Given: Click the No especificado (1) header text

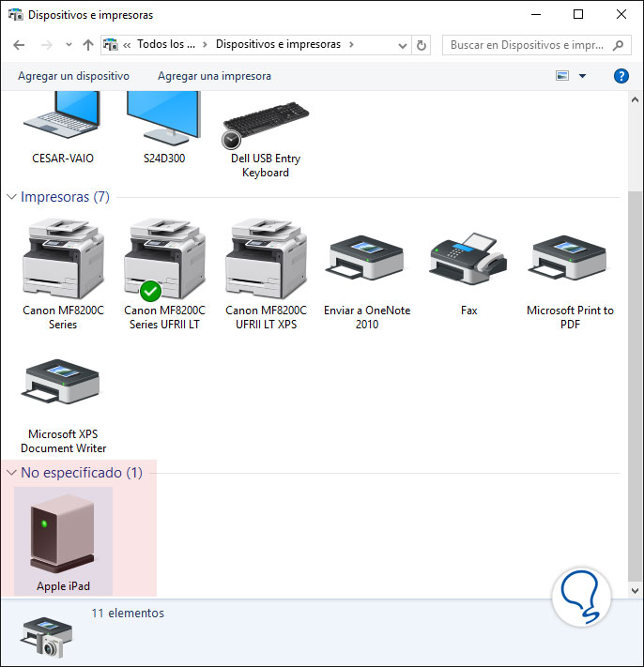Looking at the screenshot, I should 82,472.
